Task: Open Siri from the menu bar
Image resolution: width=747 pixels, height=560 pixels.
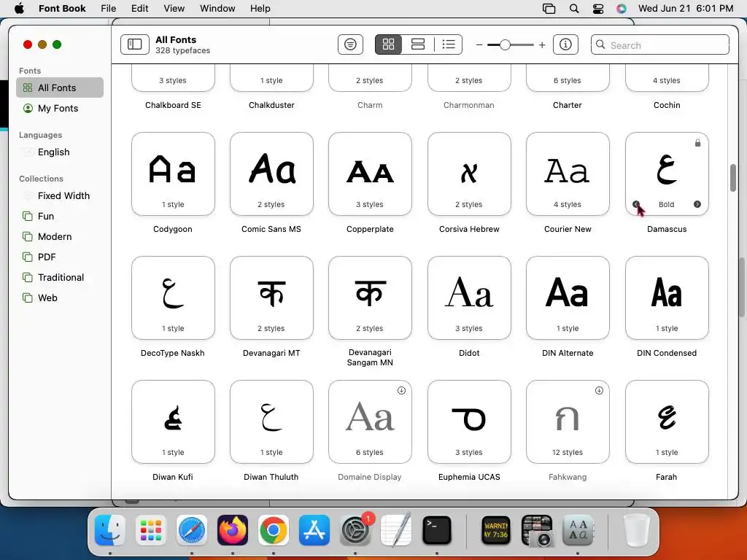Action: coord(622,9)
